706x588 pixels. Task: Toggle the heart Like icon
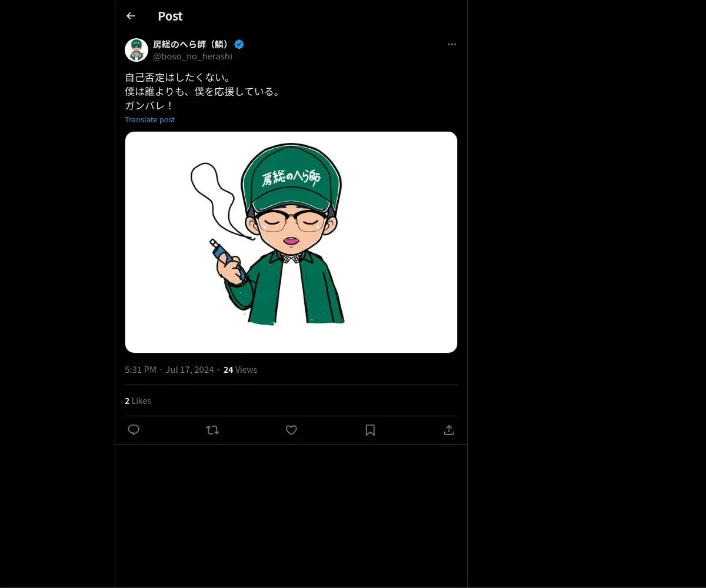click(x=291, y=430)
